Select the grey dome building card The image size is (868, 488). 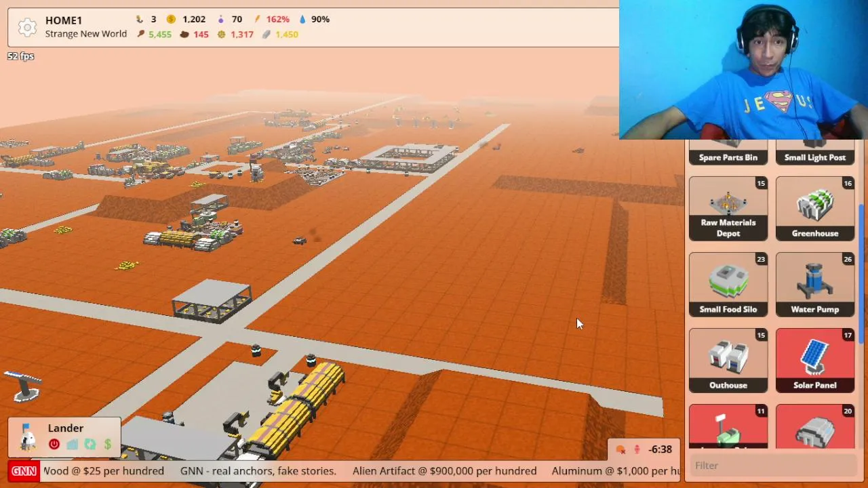pyautogui.click(x=815, y=426)
